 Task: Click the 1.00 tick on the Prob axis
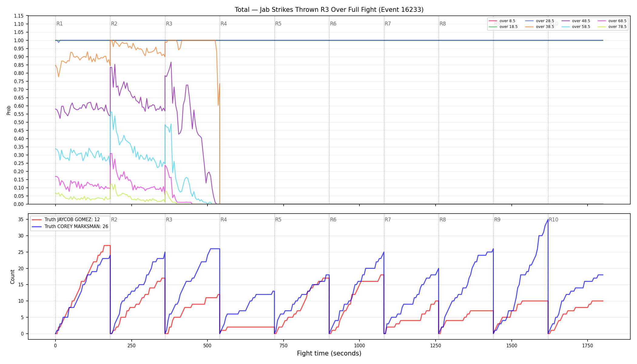tap(19, 40)
